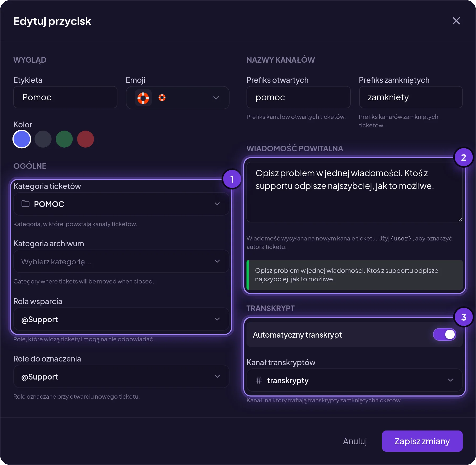476x465 pixels.
Task: Edit the Prefiks zamkniętych field
Action: coord(411,97)
